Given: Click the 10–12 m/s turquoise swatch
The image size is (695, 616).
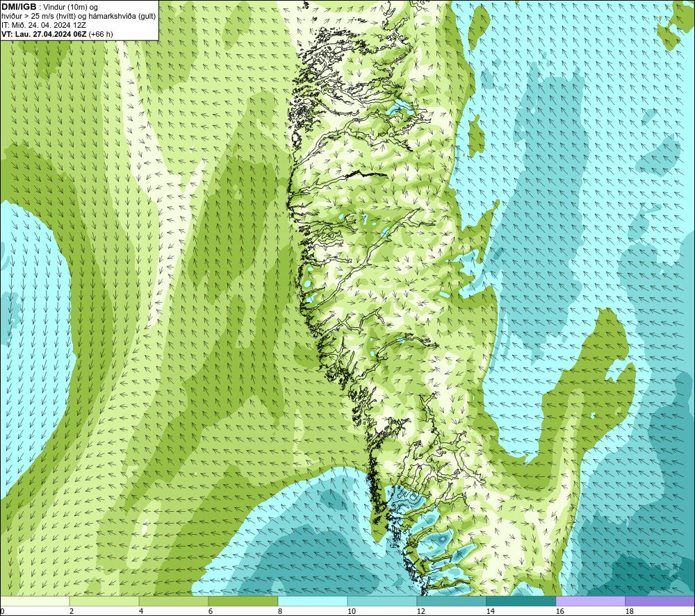Looking at the screenshot, I should click(382, 601).
